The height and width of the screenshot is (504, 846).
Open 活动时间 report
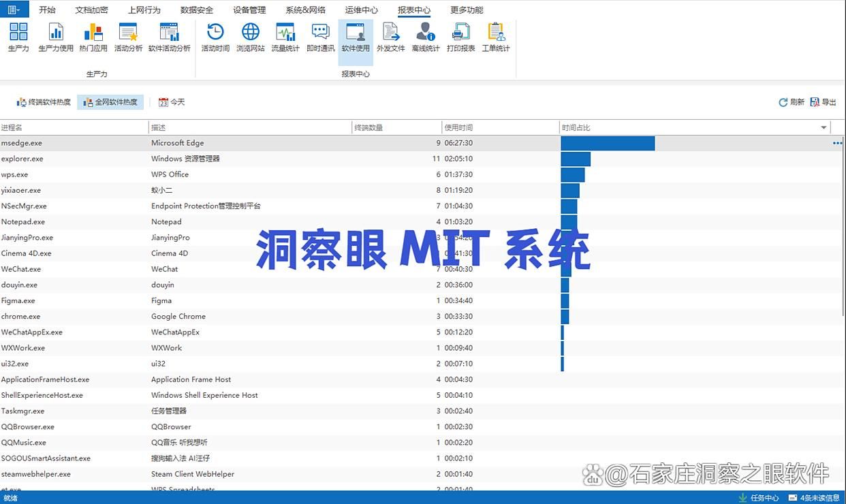(x=215, y=37)
